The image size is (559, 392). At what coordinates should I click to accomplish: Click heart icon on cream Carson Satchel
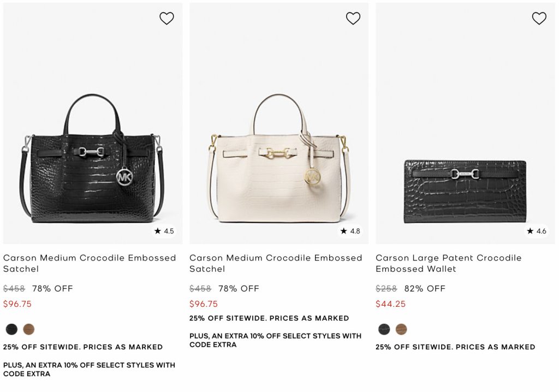pos(353,19)
